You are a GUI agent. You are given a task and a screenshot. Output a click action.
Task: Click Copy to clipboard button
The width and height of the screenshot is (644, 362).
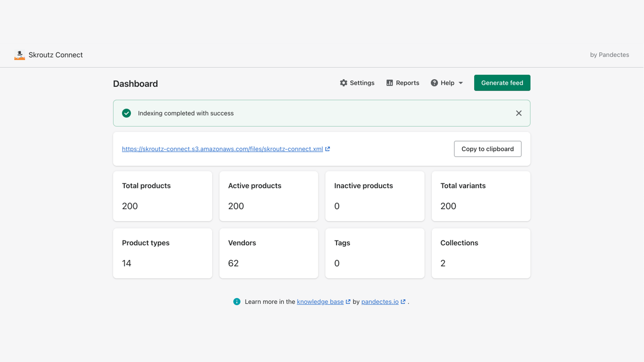[487, 149]
